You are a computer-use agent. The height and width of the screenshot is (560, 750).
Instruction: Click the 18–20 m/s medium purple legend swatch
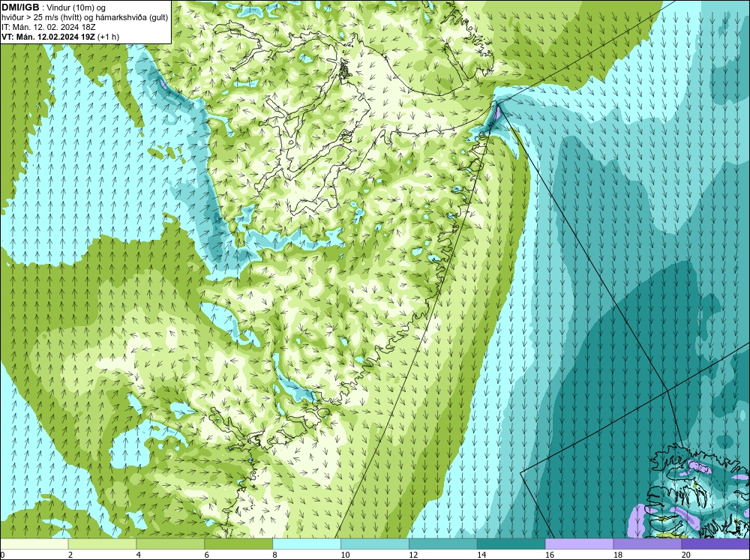(x=647, y=544)
